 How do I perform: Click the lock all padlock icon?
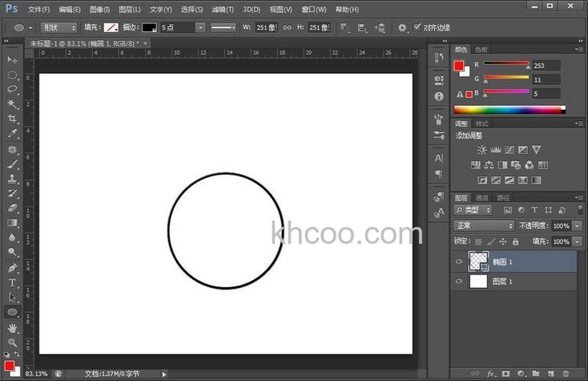tap(515, 241)
